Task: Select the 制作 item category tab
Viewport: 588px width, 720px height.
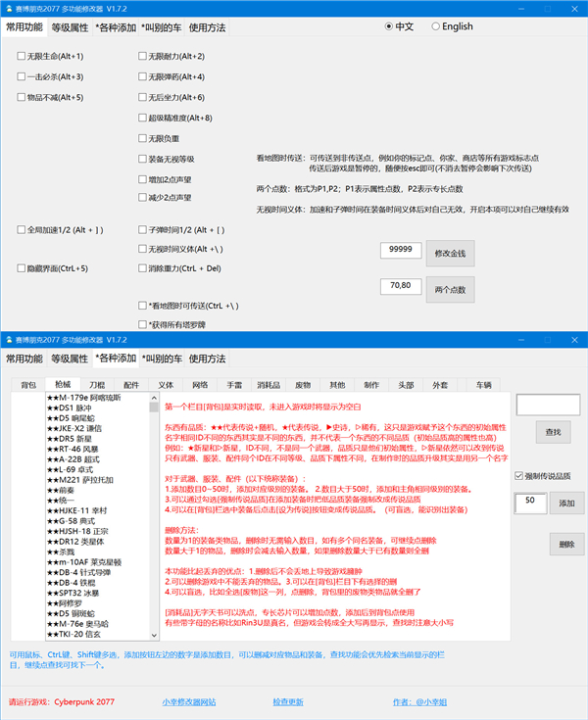Action: pos(371,385)
